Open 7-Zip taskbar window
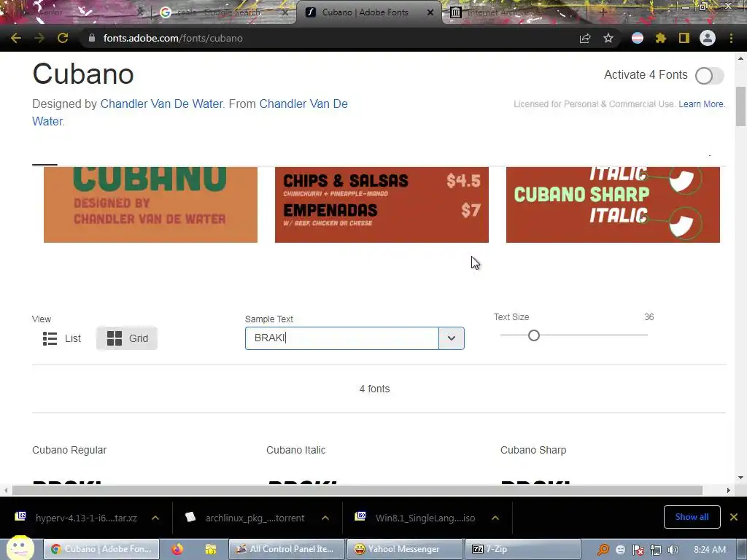This screenshot has height=560, width=747. 523,549
